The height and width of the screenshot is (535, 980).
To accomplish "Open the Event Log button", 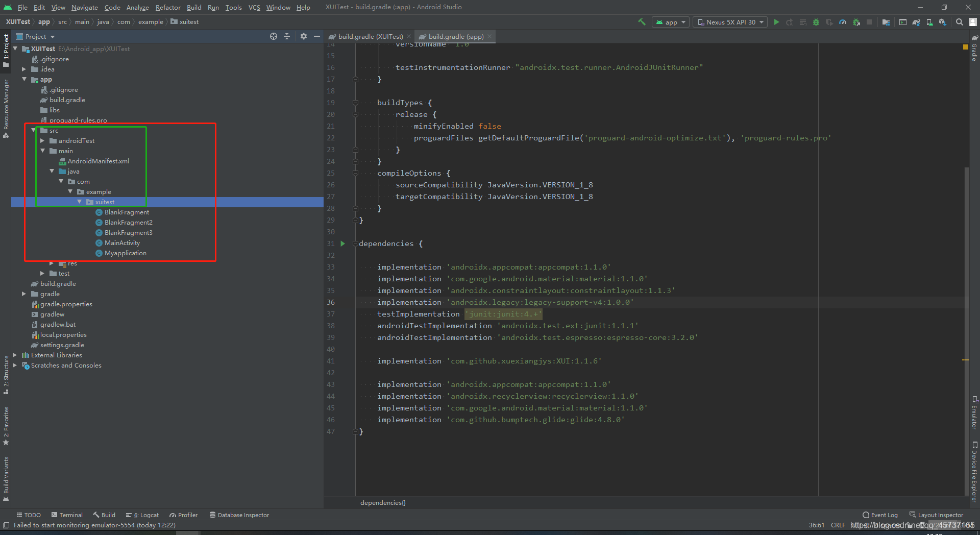I will pyautogui.click(x=880, y=515).
